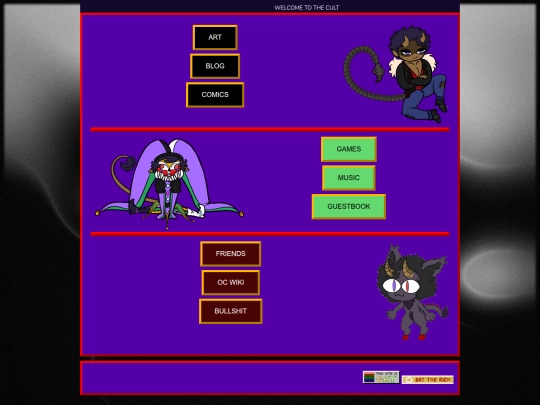Go to the BLOG section

click(x=215, y=66)
